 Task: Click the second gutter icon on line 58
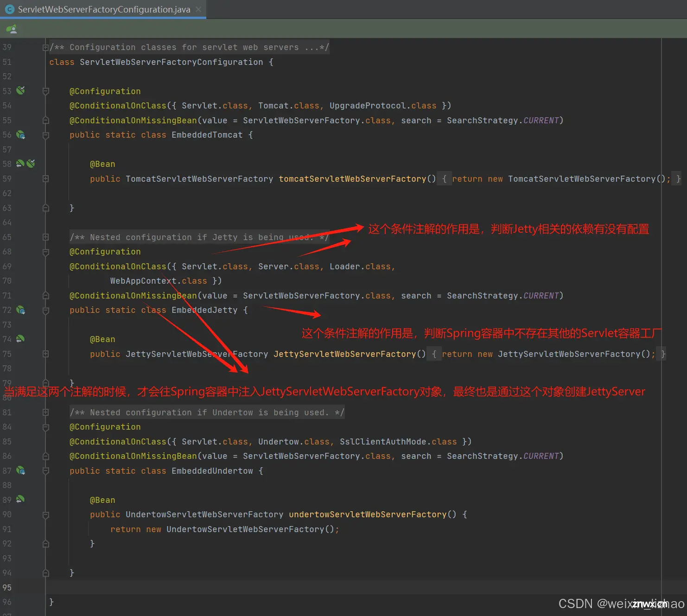(x=31, y=164)
